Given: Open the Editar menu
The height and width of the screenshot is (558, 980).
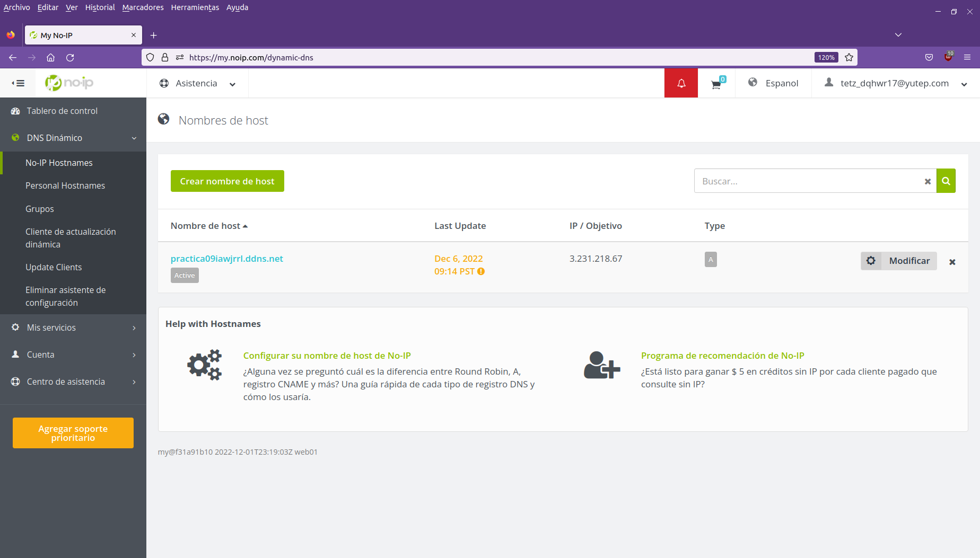Looking at the screenshot, I should (48, 7).
